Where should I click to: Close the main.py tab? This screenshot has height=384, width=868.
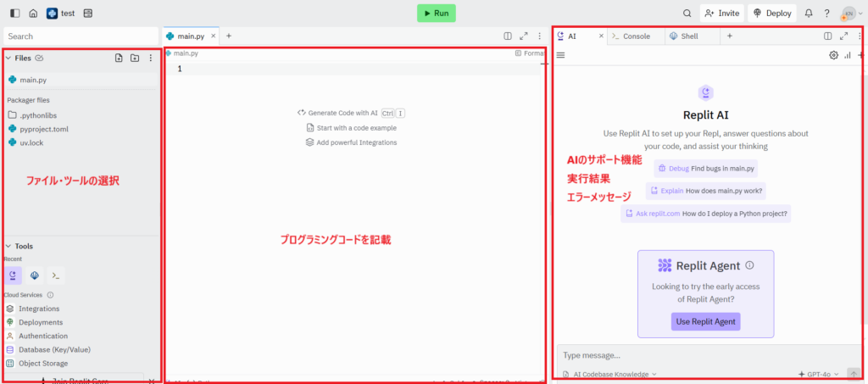click(213, 36)
